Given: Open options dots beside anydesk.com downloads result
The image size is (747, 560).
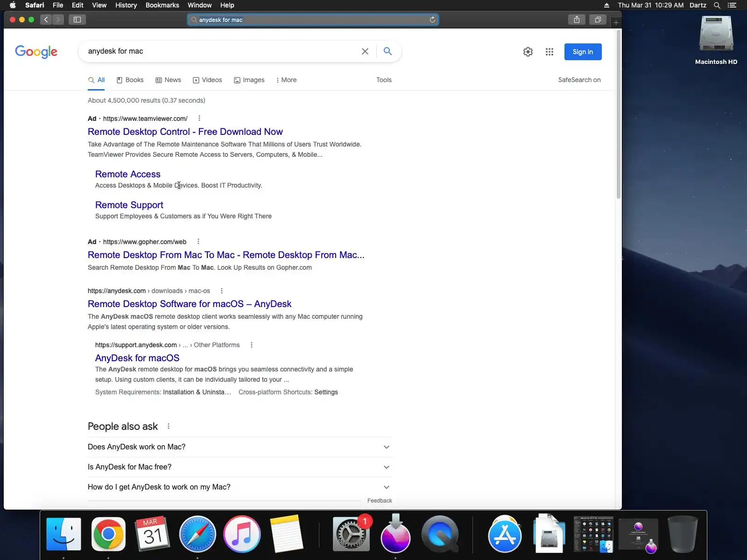Looking at the screenshot, I should click(222, 291).
